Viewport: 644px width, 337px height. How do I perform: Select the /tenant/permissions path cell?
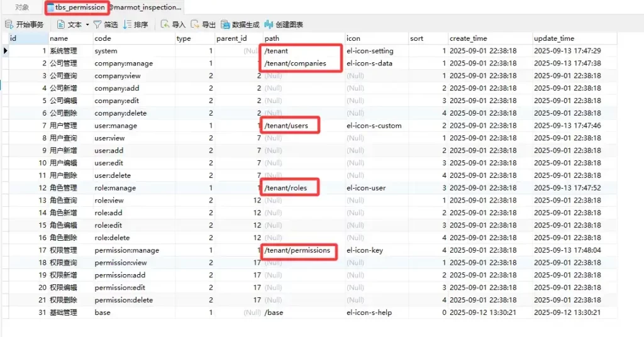(x=297, y=250)
